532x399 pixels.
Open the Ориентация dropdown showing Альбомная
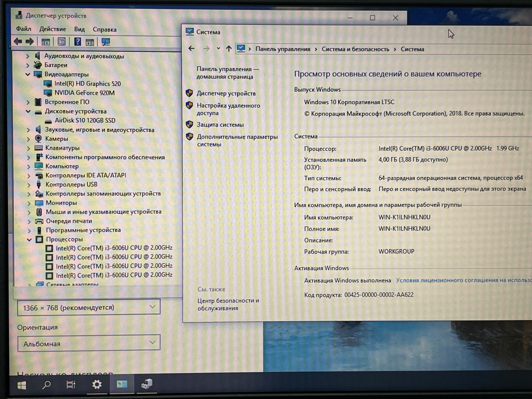[89, 343]
